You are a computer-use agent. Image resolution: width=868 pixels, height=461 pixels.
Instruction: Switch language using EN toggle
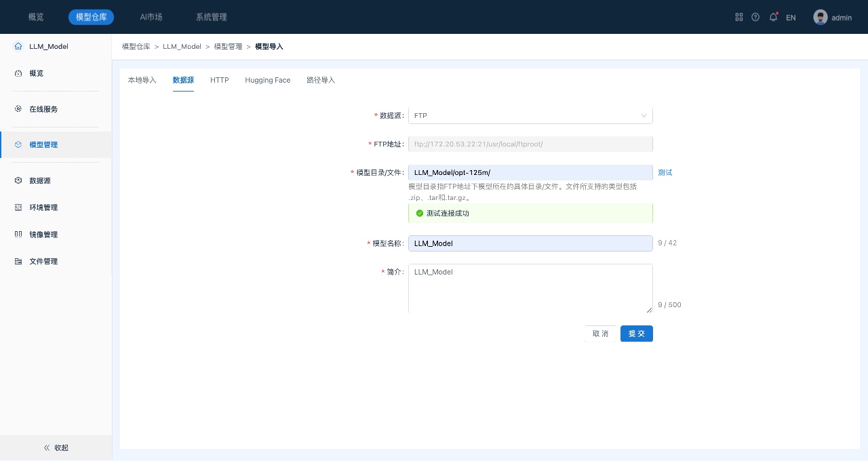click(791, 18)
